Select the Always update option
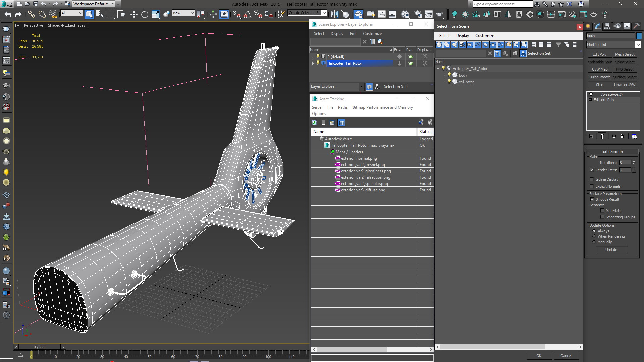 coord(594,231)
